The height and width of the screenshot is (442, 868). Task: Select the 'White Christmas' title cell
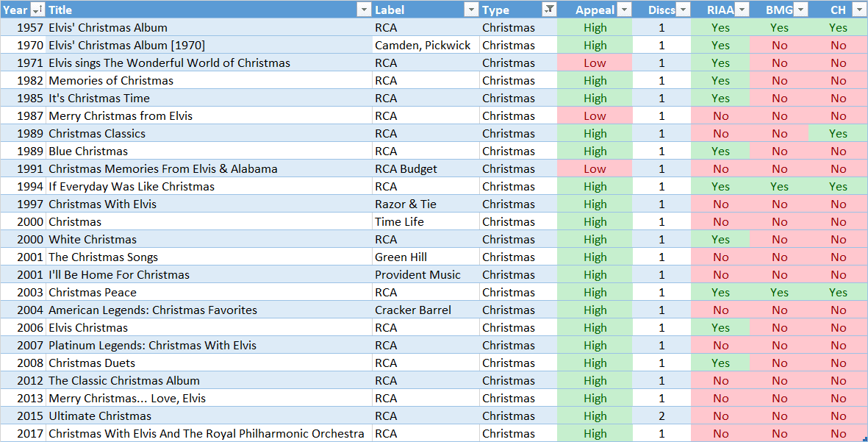209,240
